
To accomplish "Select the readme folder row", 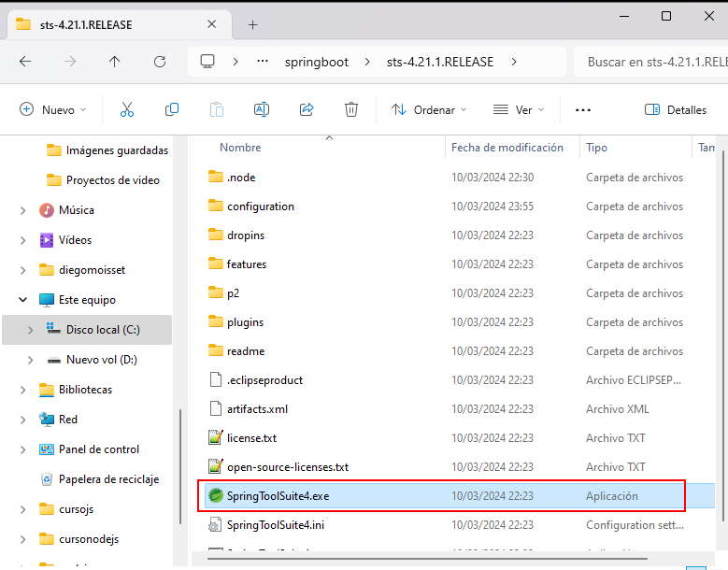I will [x=460, y=351].
